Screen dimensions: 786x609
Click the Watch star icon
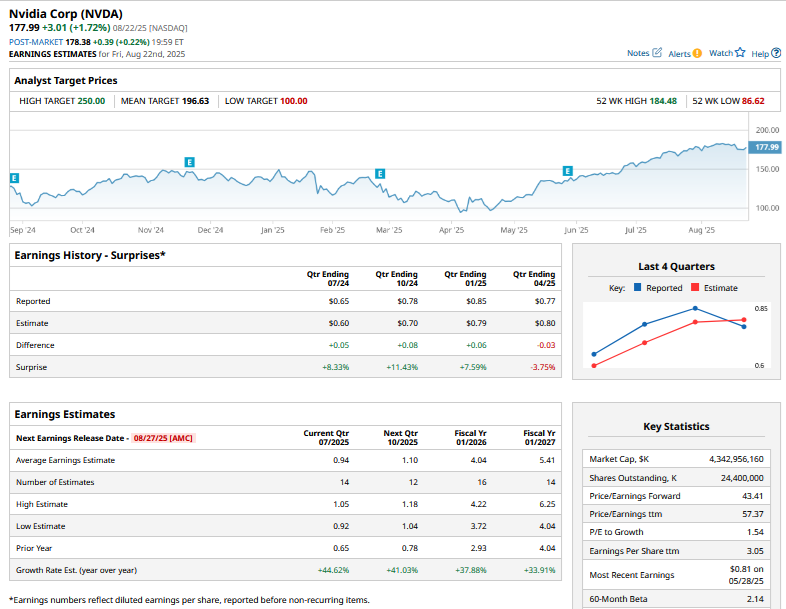[x=740, y=52]
